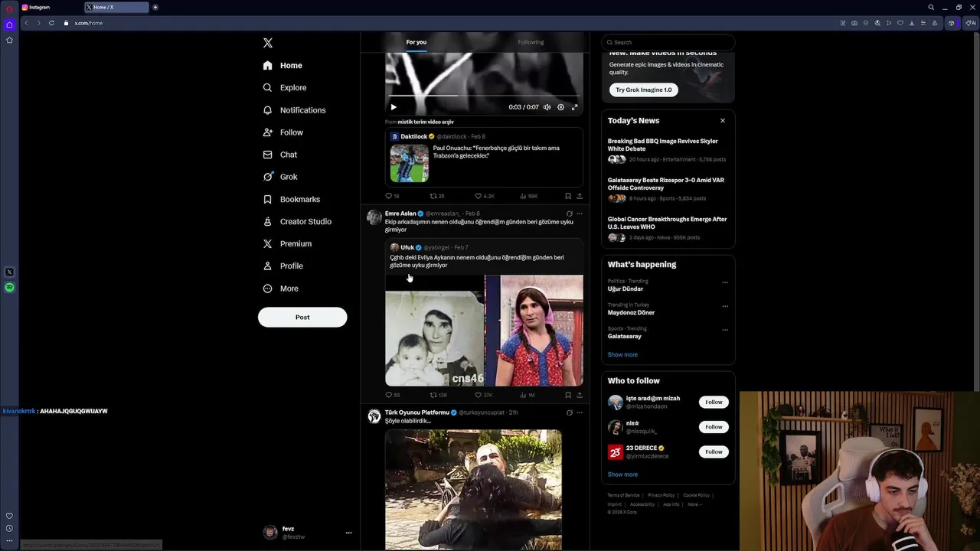This screenshot has width=980, height=551.
Task: Open Creator Studio in the sidebar
Action: pyautogui.click(x=297, y=221)
